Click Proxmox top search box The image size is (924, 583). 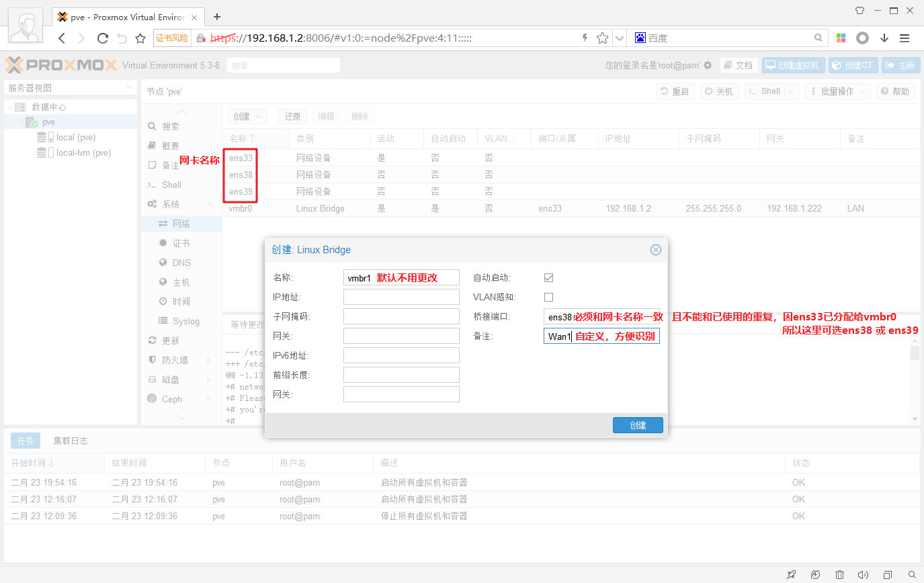283,65
